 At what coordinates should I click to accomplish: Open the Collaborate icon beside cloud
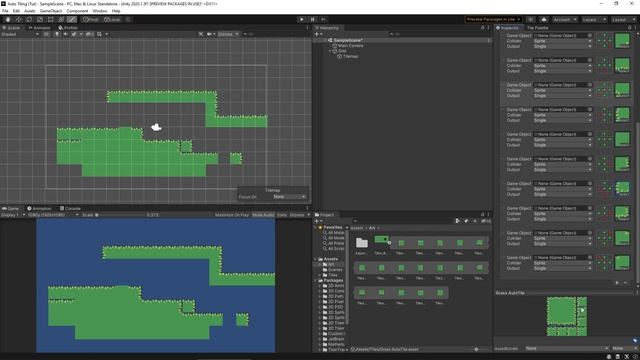coord(531,19)
